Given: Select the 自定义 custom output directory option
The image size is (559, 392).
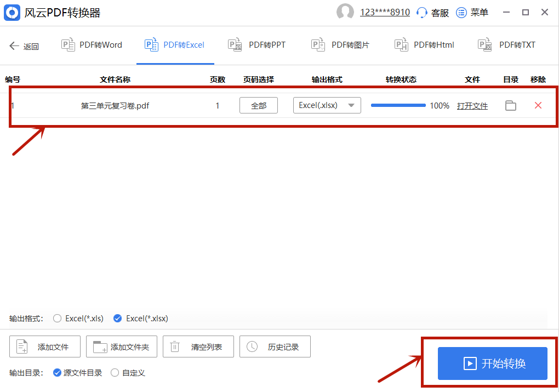Looking at the screenshot, I should [x=115, y=372].
